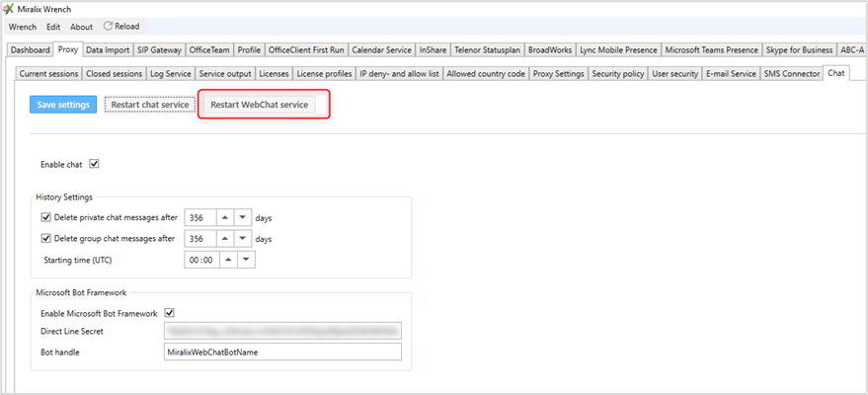Select the Log Service sub-tab
This screenshot has height=395, width=868.
point(171,74)
